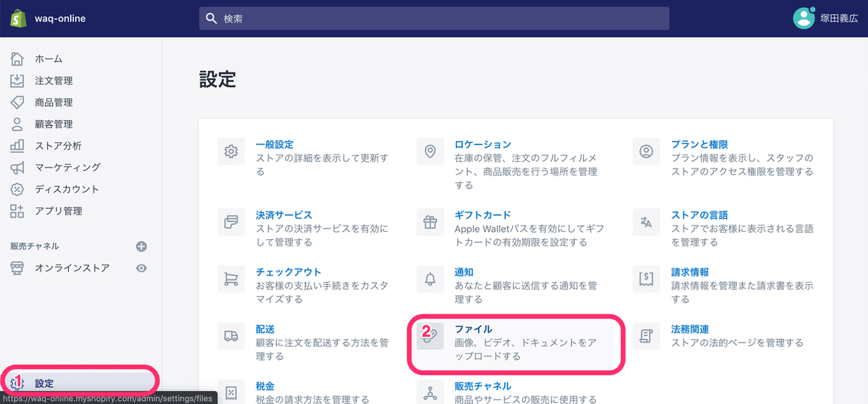Screen dimensions: 868x404
Task: Open 注文管理 in the sidebar
Action: (54, 80)
